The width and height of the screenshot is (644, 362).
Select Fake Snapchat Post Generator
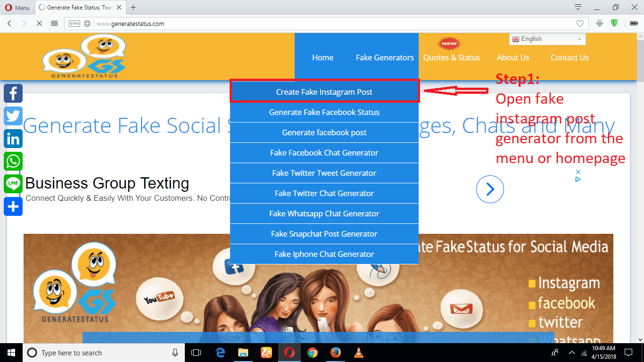[x=324, y=234]
